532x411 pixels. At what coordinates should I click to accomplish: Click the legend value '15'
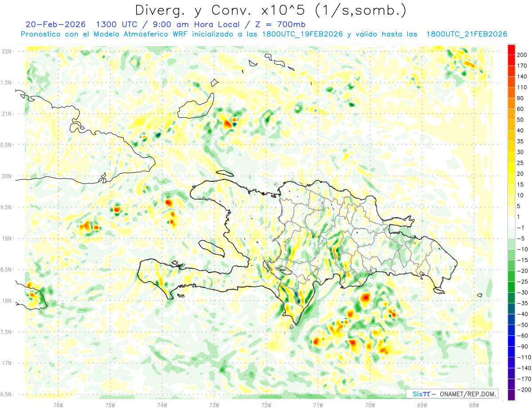tap(520, 185)
